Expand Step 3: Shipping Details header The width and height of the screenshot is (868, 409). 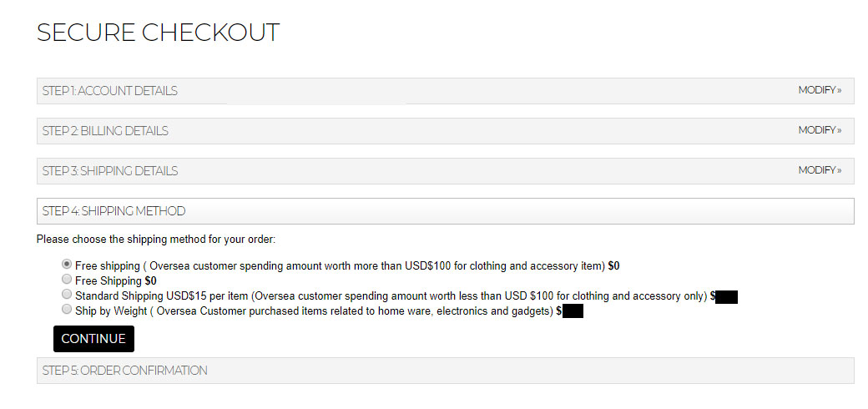(x=110, y=171)
